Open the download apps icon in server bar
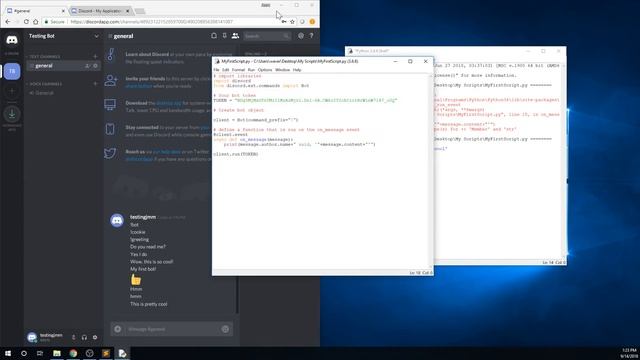This screenshot has height=360, width=640. tap(12, 114)
